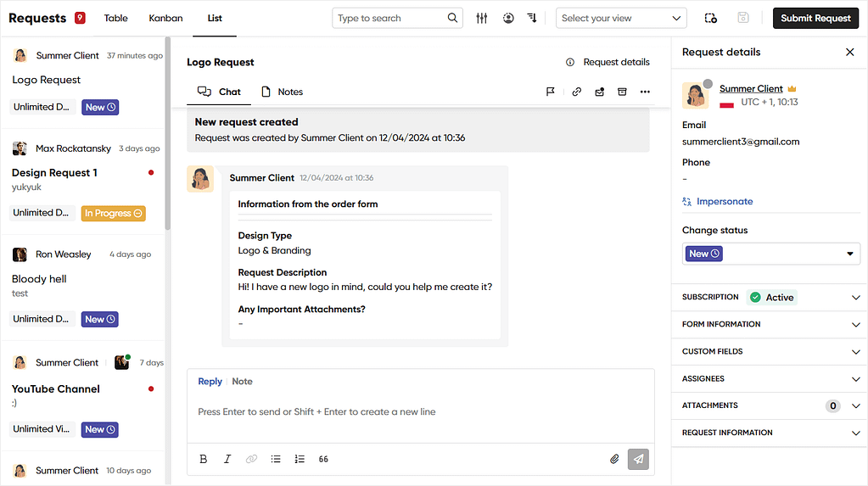
Task: Click the New badge on Logo Request
Action: click(100, 108)
